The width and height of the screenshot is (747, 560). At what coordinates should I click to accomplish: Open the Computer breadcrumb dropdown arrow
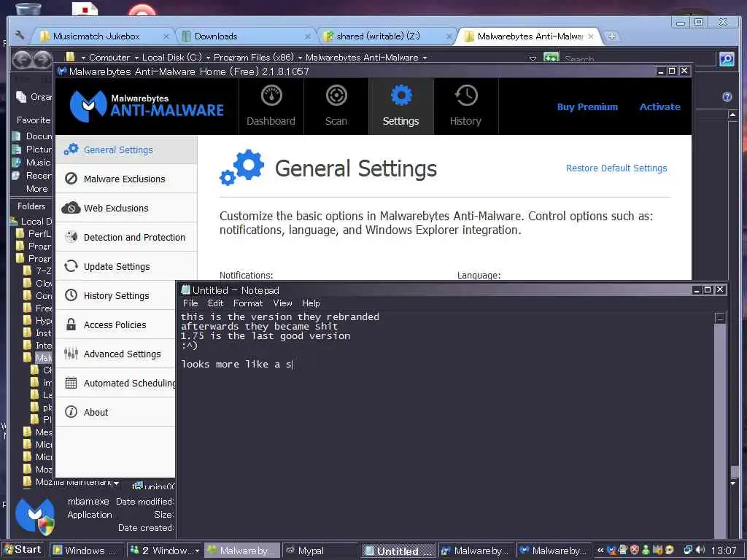(x=136, y=58)
